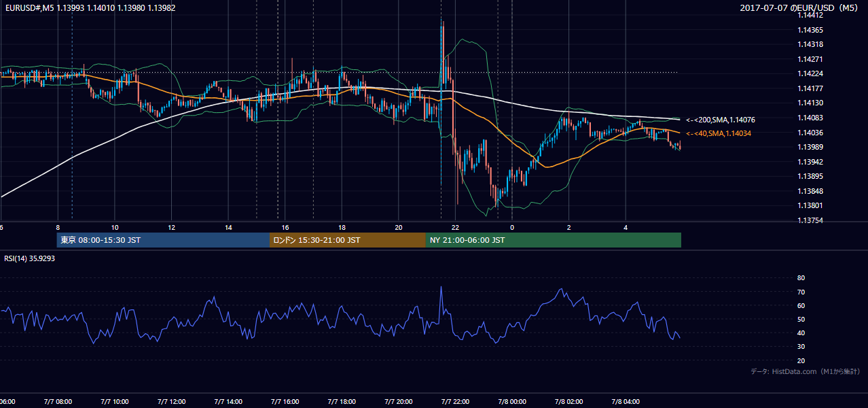
Task: Click the 40 SMA label reading 1.14034
Action: (719, 133)
